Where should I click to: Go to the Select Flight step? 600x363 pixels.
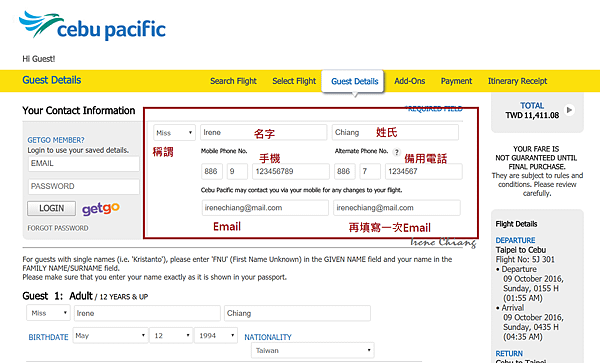click(x=294, y=81)
